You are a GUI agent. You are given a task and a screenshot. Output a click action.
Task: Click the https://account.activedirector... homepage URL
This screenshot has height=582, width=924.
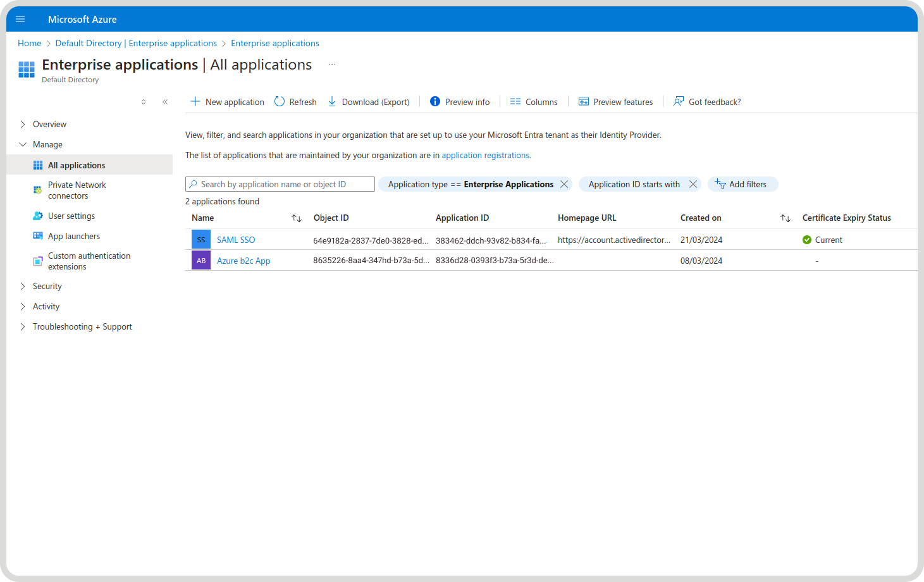coord(614,240)
